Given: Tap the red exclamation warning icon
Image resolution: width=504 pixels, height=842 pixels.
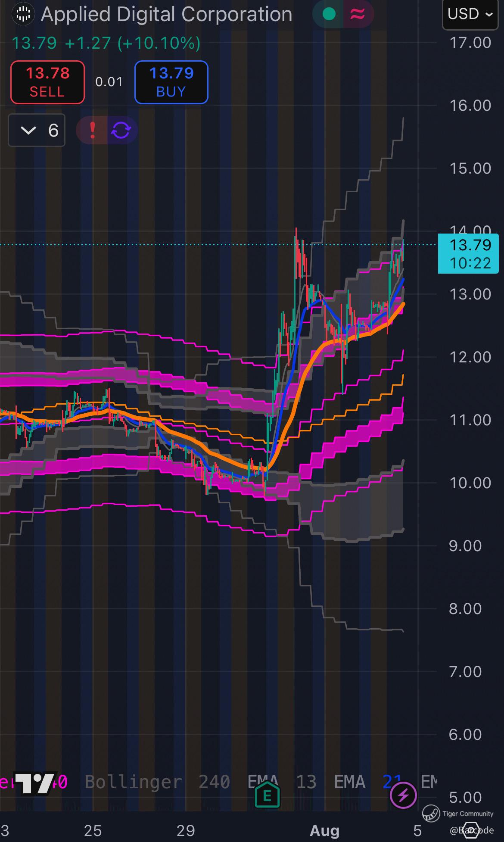Looking at the screenshot, I should click(92, 130).
